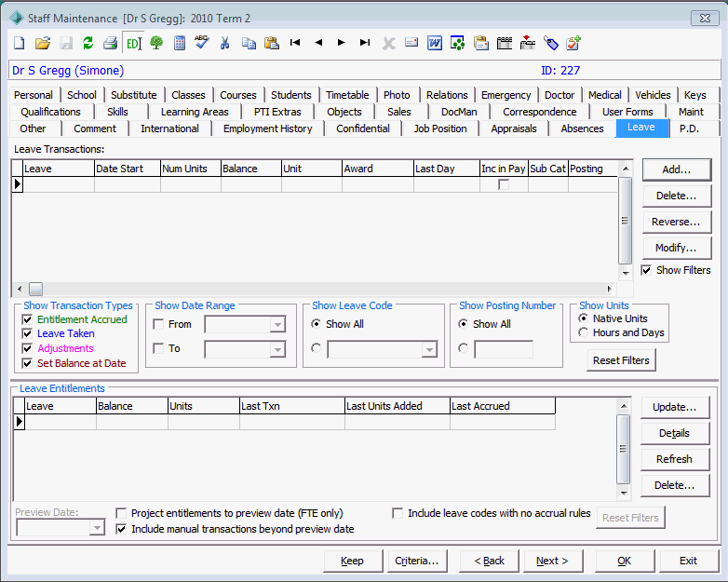Click the envelope mail icon
This screenshot has height=582, width=728.
[411, 43]
